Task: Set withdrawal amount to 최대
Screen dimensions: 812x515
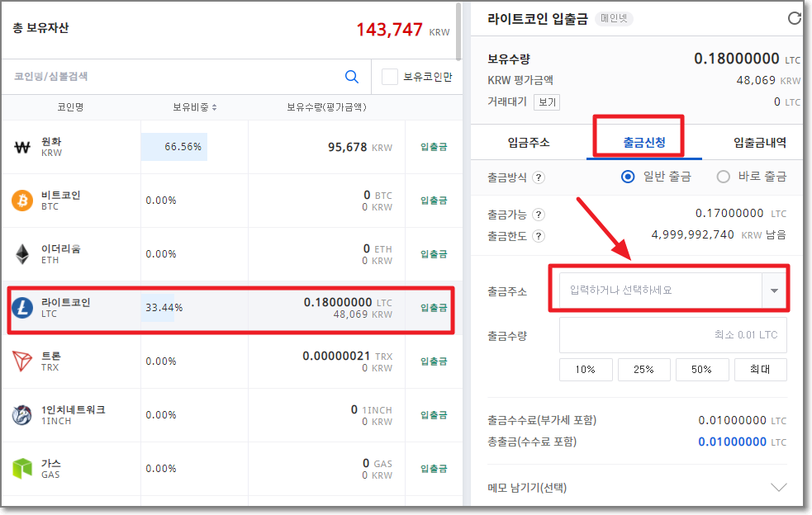Action: pyautogui.click(x=760, y=370)
